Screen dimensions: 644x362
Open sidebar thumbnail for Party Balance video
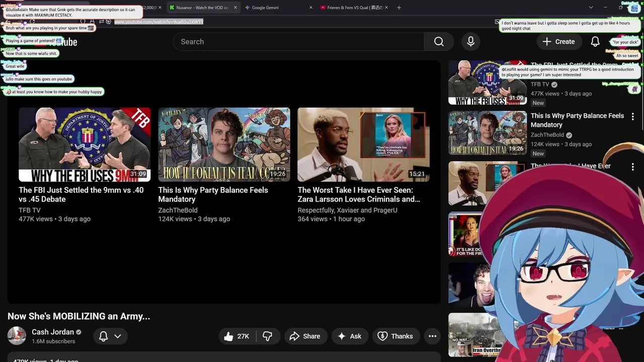487,133
